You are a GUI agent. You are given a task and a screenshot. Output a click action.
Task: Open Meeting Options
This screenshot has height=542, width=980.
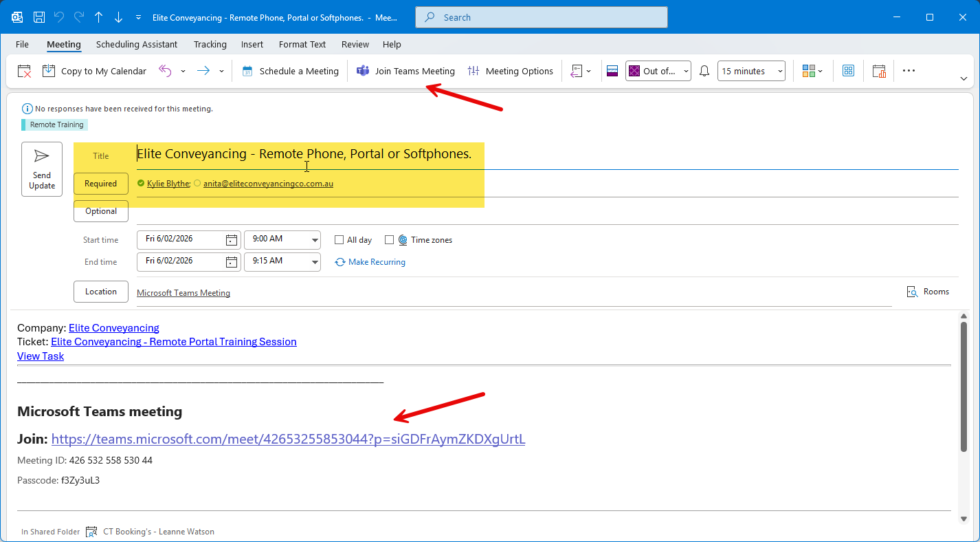(x=510, y=71)
